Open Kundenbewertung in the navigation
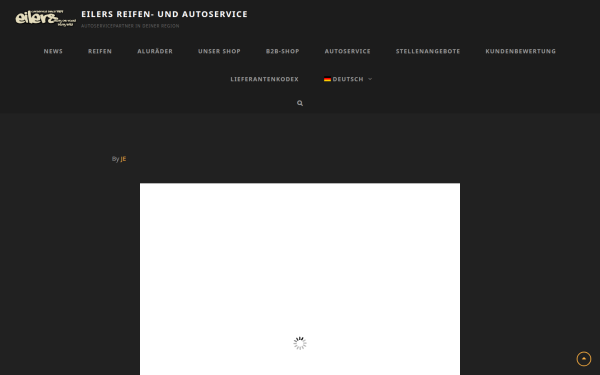The height and width of the screenshot is (375, 600). click(x=520, y=51)
